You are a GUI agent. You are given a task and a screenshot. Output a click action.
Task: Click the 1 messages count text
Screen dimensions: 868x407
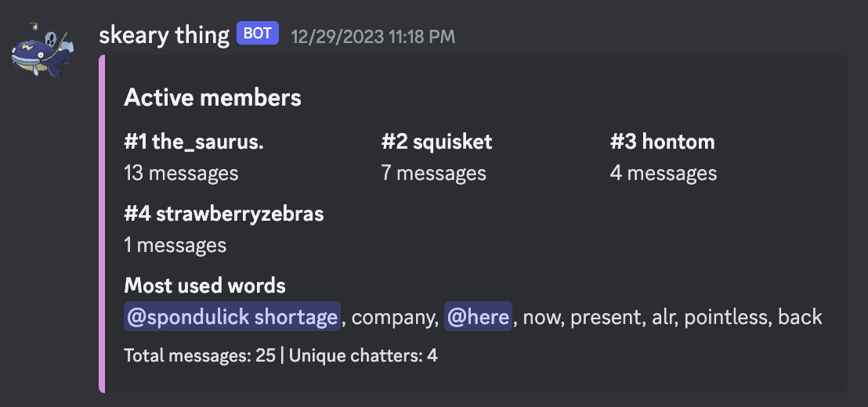click(175, 245)
